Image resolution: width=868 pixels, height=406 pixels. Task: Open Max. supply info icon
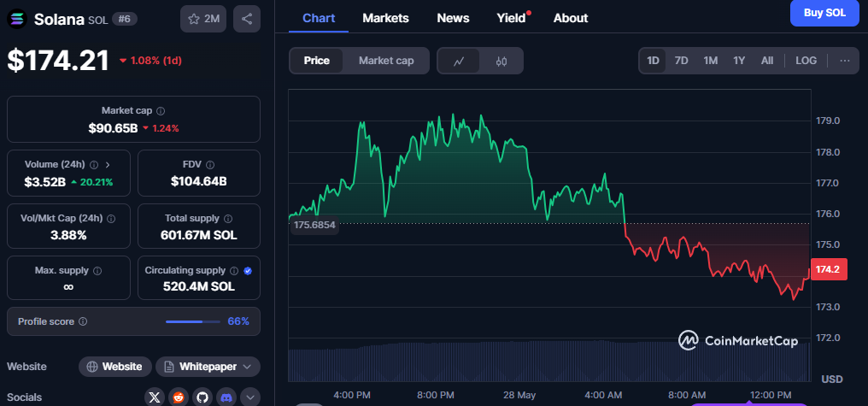pos(97,271)
